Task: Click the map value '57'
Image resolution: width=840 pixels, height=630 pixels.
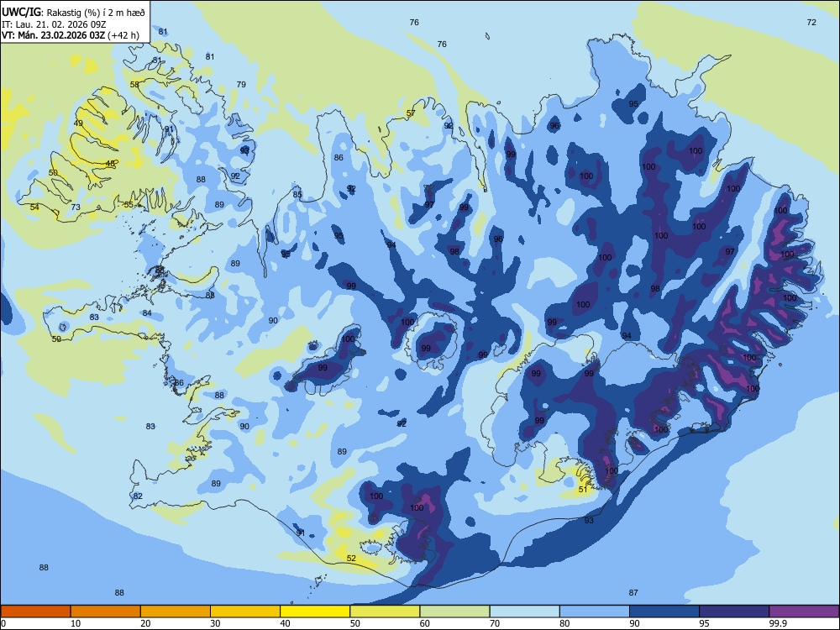Action: 411,113
